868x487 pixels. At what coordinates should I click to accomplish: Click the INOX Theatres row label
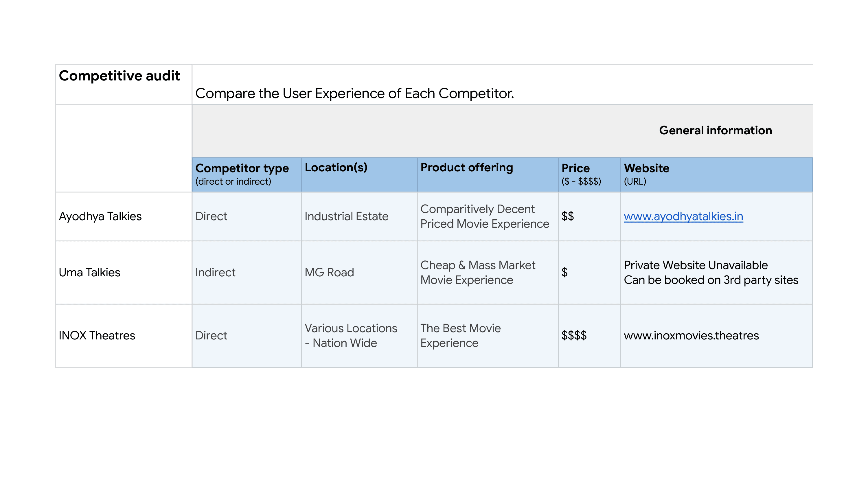[x=97, y=335]
